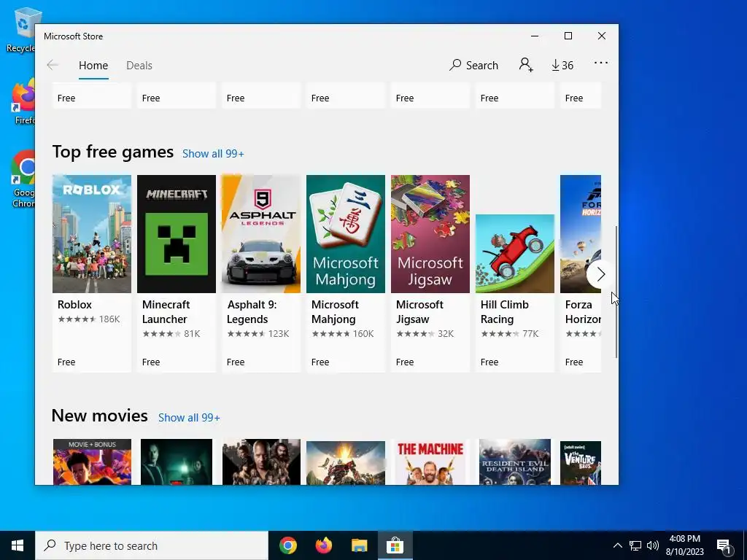The image size is (747, 560).
Task: Go back with the back arrow
Action: pos(53,65)
